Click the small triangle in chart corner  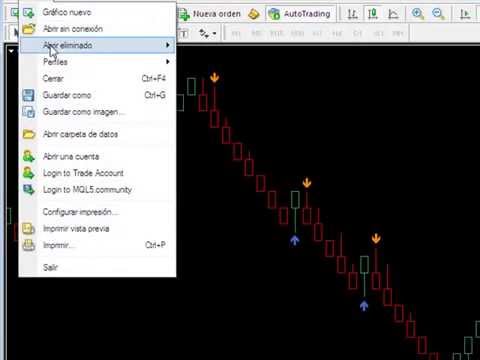(x=11, y=51)
